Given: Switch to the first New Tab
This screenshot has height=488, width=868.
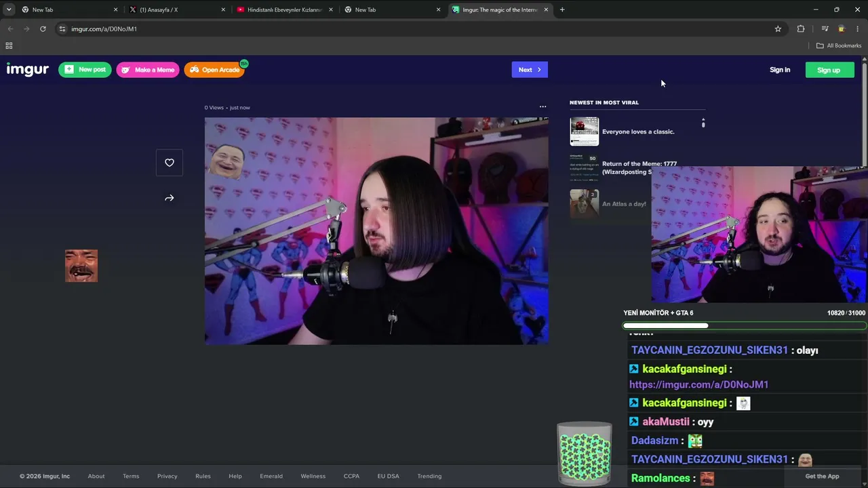Looking at the screenshot, I should (70, 9).
